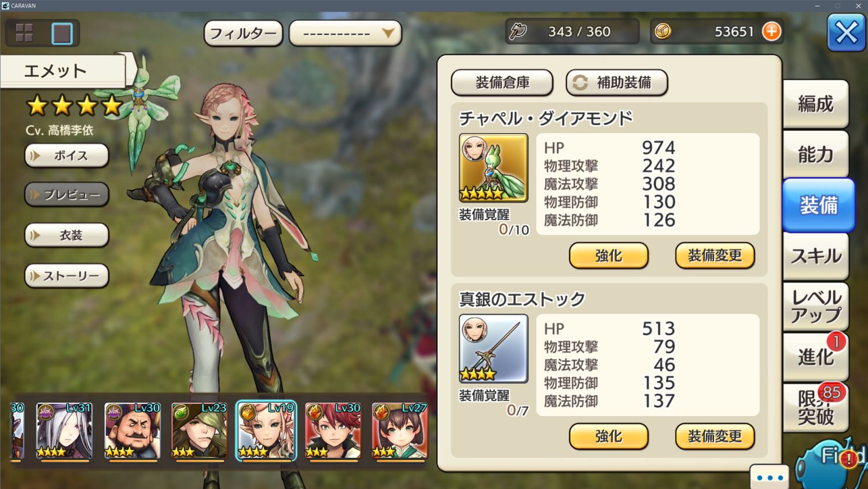The width and height of the screenshot is (868, 489).
Task: Open the フィルター filter button
Action: pos(243,33)
